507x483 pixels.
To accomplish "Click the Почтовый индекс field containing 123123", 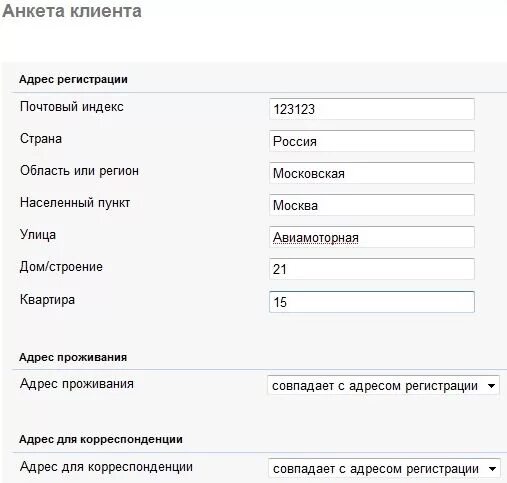I will point(372,109).
